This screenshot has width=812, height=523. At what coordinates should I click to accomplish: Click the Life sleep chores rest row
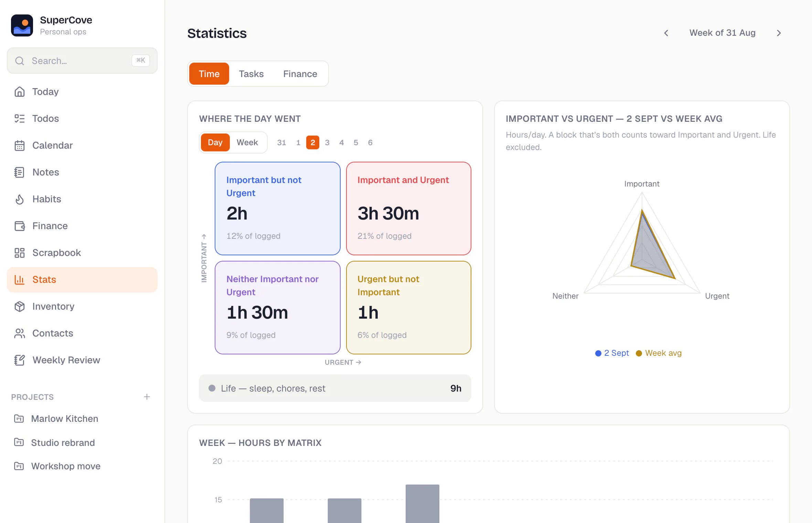335,388
